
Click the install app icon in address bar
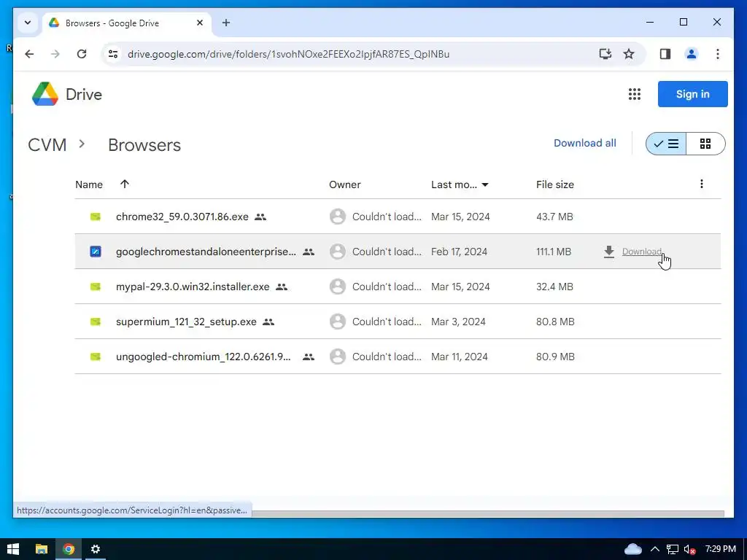pyautogui.click(x=605, y=54)
